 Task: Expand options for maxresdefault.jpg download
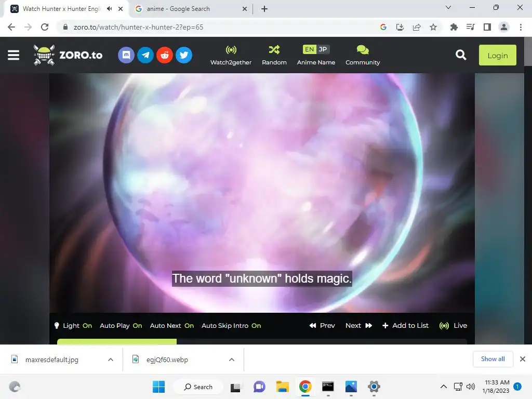point(111,360)
